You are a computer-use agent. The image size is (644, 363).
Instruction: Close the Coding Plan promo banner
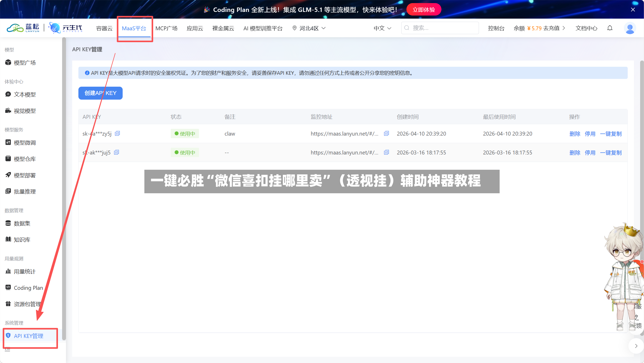[x=633, y=10]
